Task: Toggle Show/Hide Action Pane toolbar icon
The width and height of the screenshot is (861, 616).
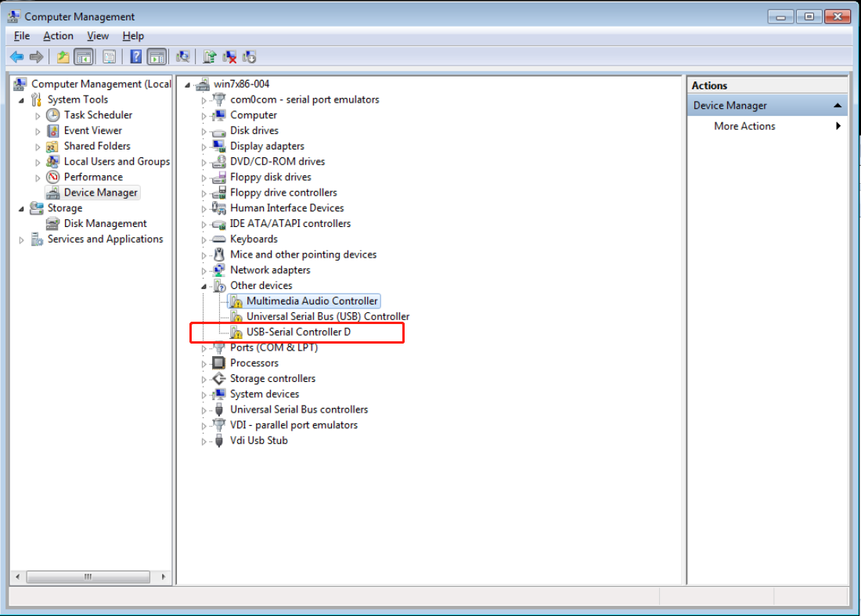Action: click(157, 56)
